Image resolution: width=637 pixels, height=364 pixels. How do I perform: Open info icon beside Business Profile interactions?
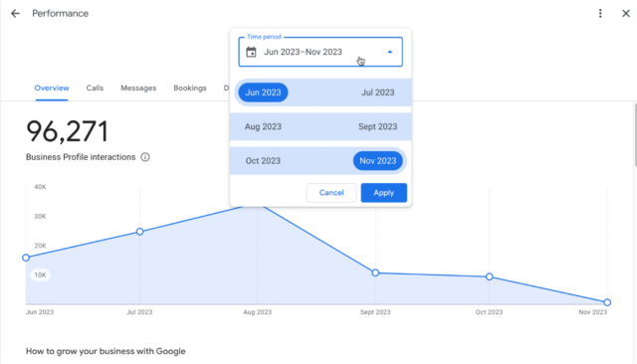pos(145,157)
